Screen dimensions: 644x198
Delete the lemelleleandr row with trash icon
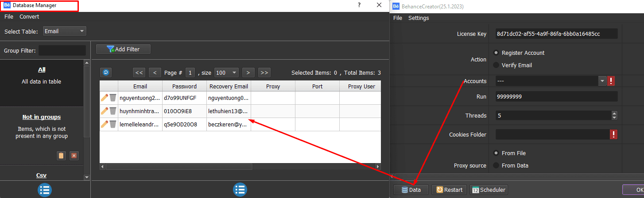113,124
